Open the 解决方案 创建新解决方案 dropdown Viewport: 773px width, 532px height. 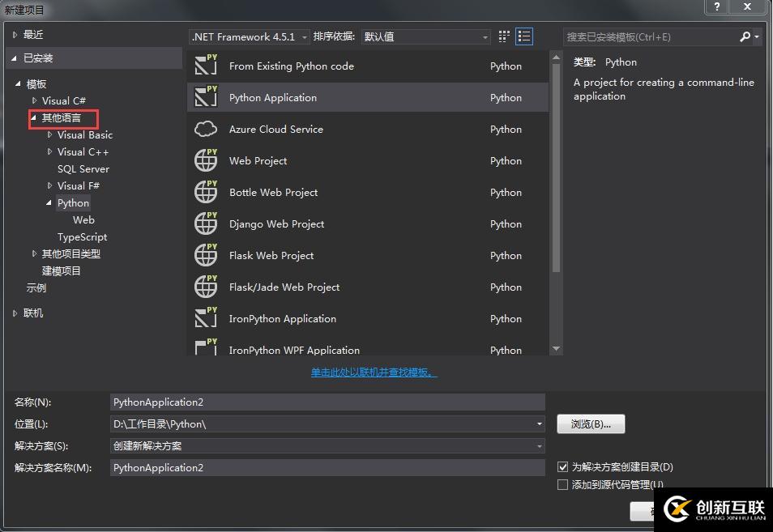pyautogui.click(x=327, y=446)
